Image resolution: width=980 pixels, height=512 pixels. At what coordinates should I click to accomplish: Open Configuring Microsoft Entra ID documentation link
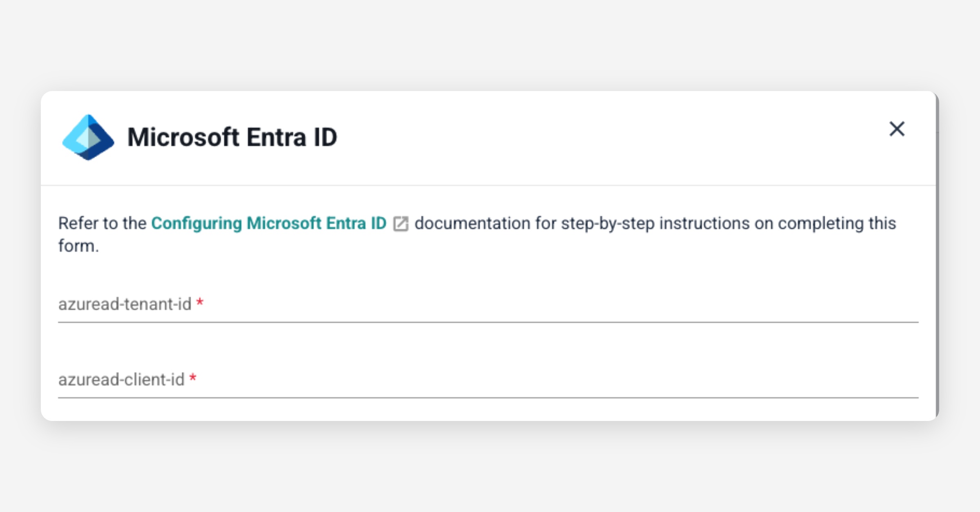(x=269, y=223)
